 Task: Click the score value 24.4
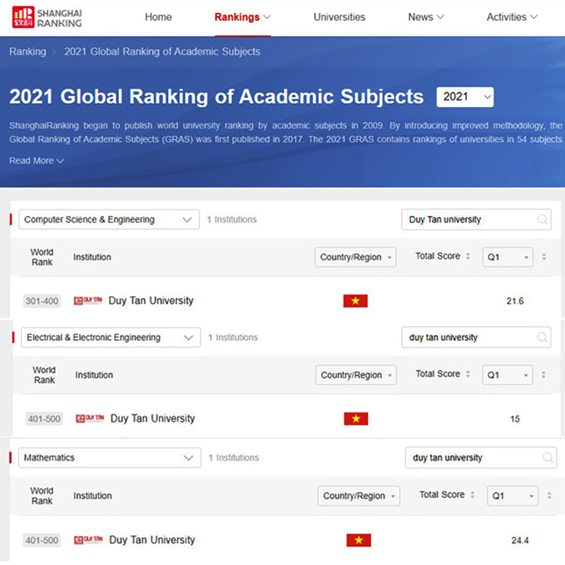coord(520,540)
